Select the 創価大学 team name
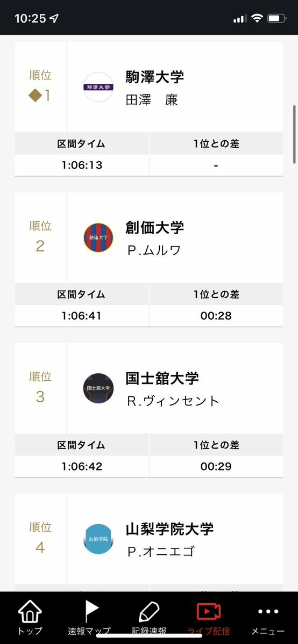Viewport: 298px width, 644px height. tap(155, 227)
